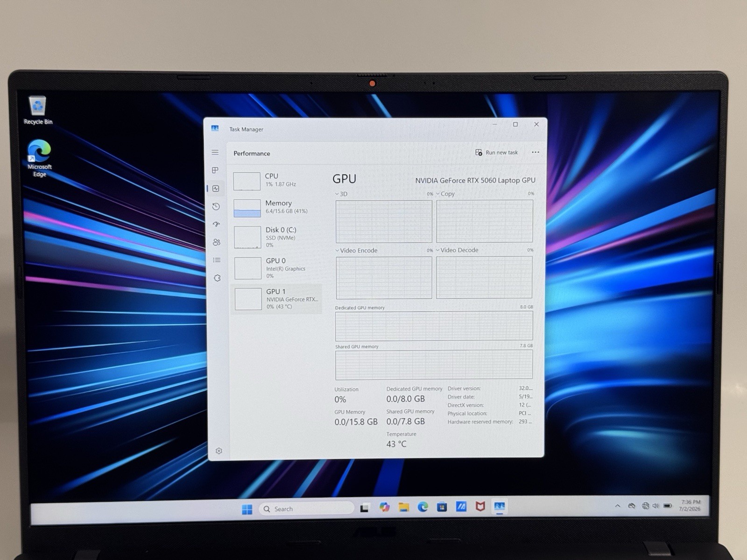Select CPU in the performance list
The height and width of the screenshot is (560, 747).
click(276, 181)
